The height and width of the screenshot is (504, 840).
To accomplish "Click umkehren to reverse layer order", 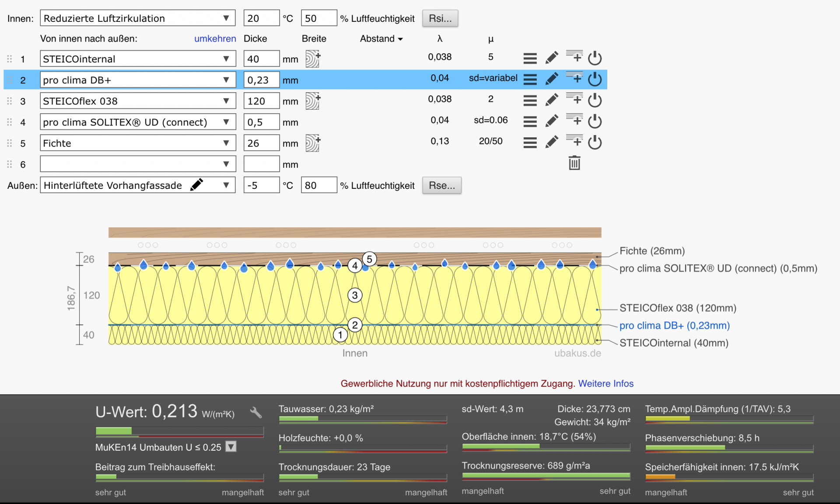I will [x=215, y=38].
